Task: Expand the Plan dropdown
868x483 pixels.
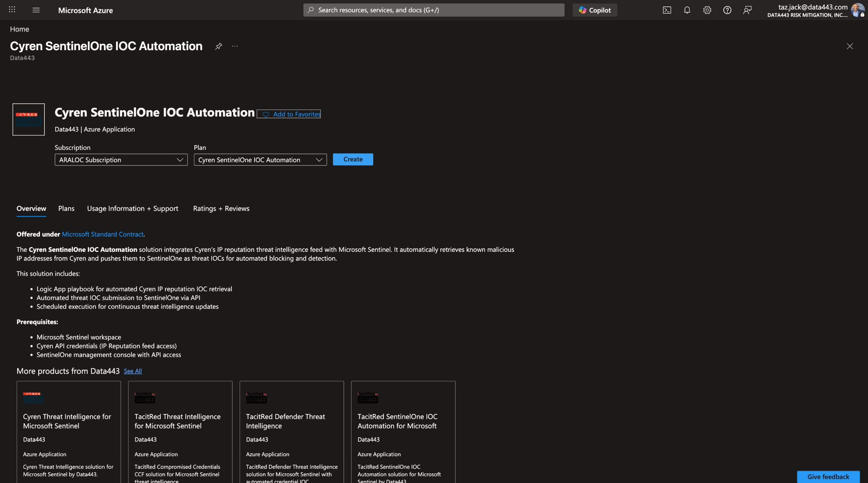Action: coord(260,160)
